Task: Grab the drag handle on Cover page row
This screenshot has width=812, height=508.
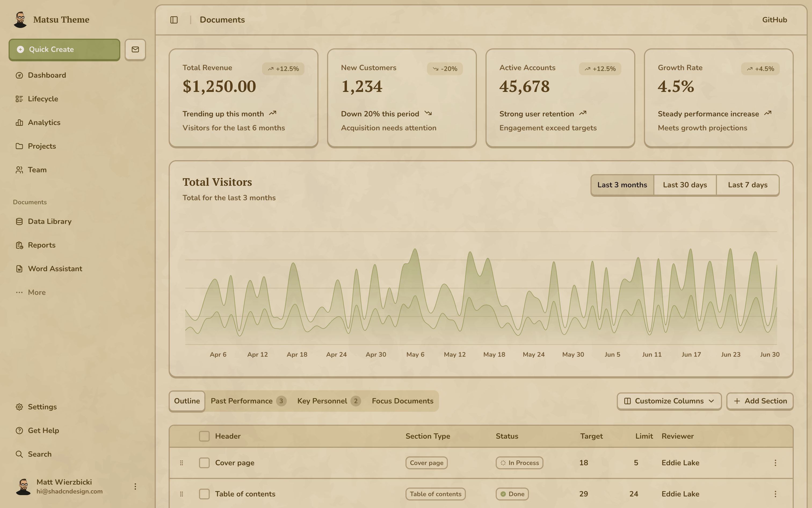Action: point(182,463)
